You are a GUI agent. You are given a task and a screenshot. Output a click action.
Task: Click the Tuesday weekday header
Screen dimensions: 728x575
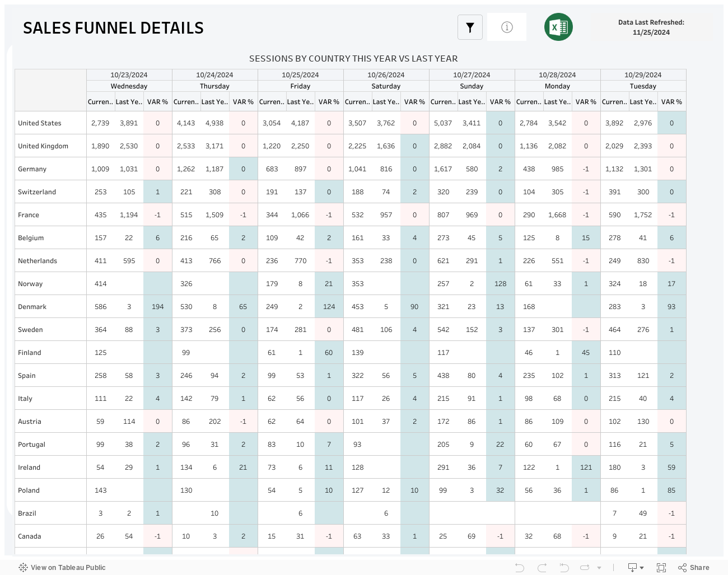[643, 86]
